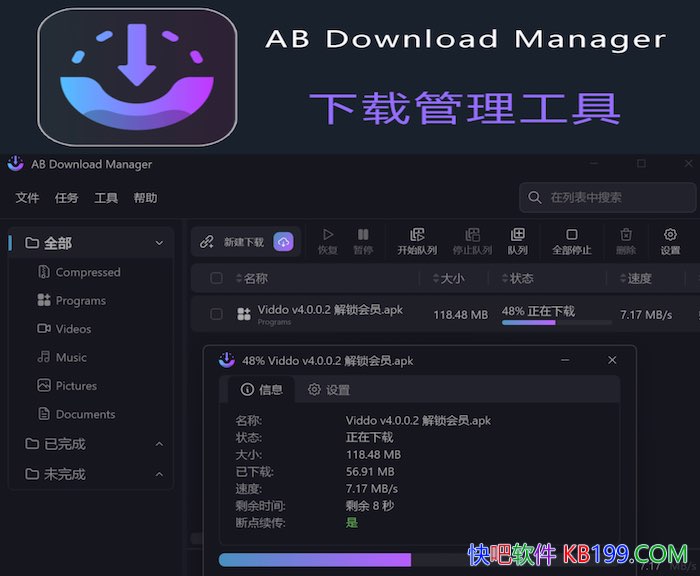Viewport: 700px width, 576px height.
Task: Sort by the 速度 column
Action: [636, 278]
